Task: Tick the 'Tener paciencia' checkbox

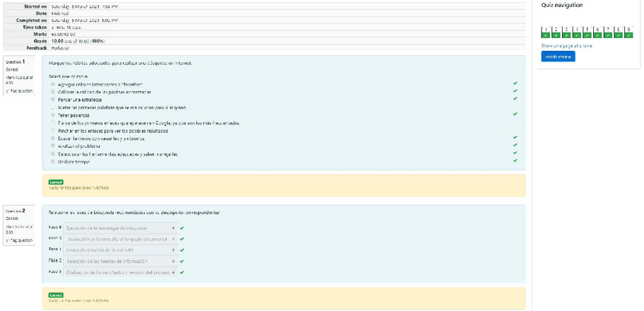Action: coord(53,115)
